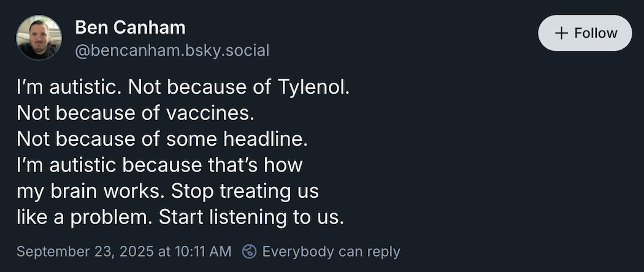Click the September 23, 2025 timestamp
Image resolution: width=644 pixels, height=272 pixels.
point(124,251)
